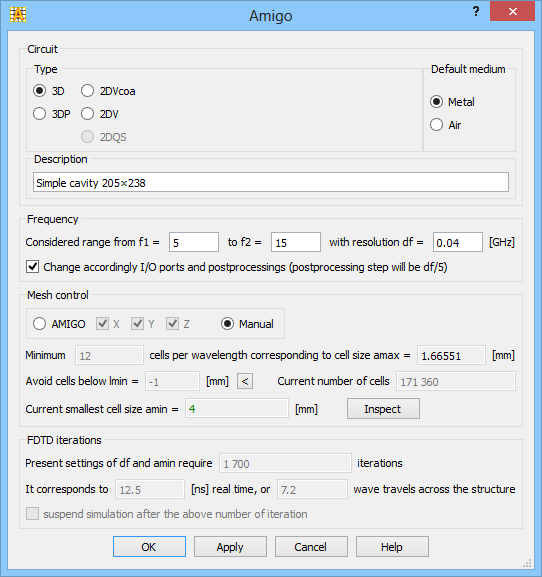Click the f1 frequency input field

[194, 242]
